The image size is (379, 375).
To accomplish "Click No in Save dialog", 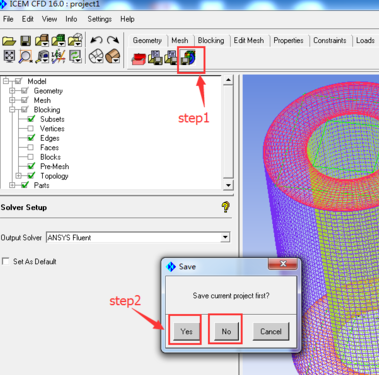I will click(x=226, y=331).
